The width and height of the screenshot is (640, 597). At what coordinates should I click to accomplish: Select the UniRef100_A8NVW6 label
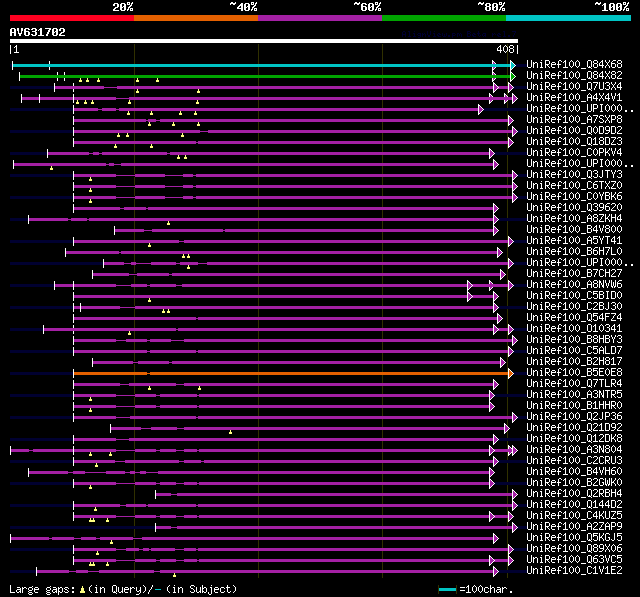click(x=574, y=285)
